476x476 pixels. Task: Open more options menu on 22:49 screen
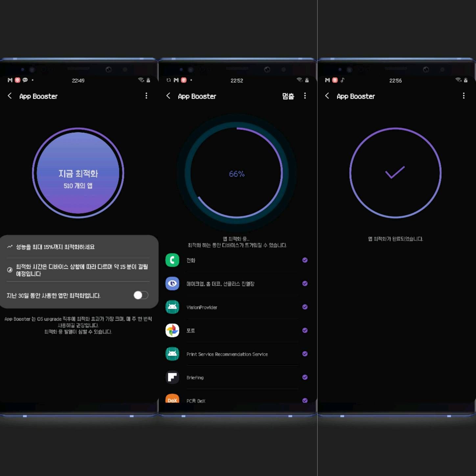(x=146, y=96)
